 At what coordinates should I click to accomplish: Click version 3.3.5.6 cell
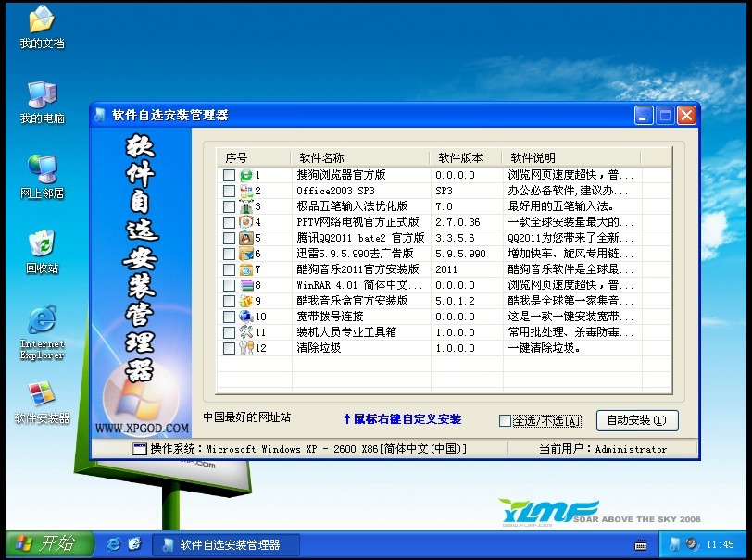455,238
